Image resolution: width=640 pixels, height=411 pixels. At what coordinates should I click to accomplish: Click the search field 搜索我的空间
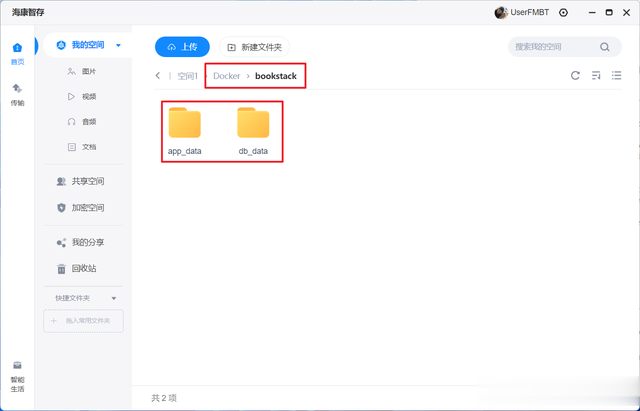565,47
